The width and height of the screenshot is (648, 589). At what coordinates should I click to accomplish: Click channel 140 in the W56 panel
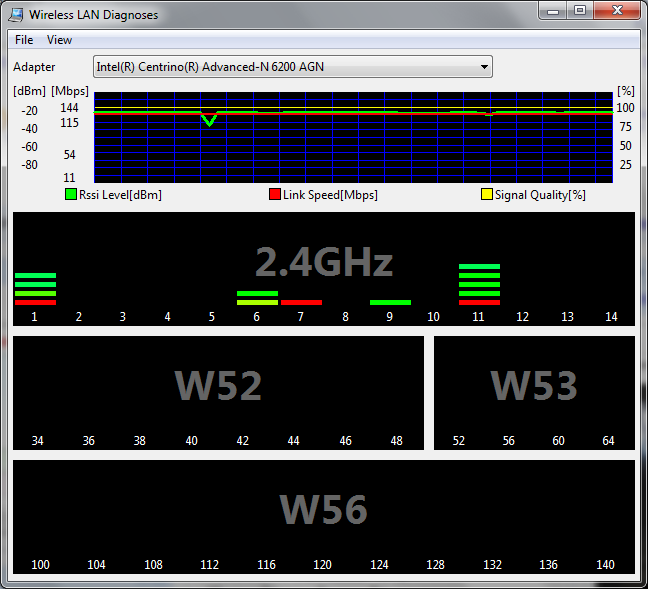coord(605,565)
